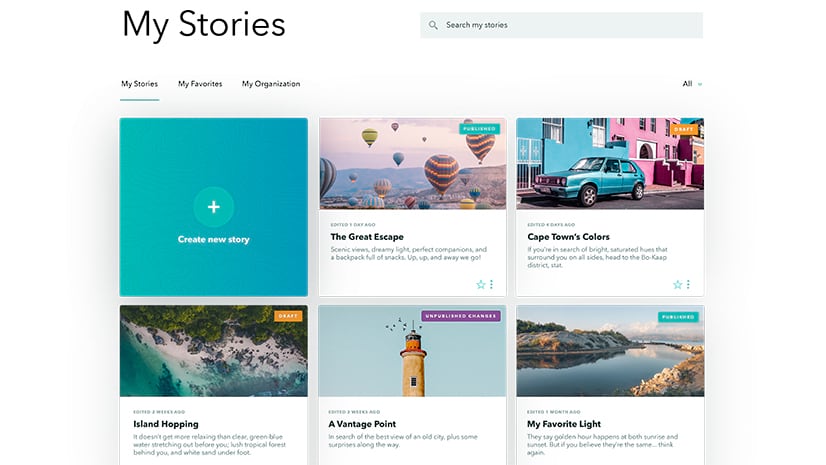Click the Search my stories field

tap(570, 25)
